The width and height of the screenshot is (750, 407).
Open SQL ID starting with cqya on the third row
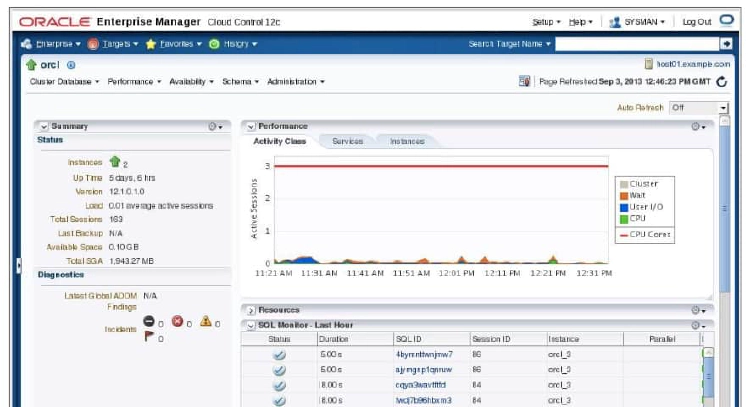(420, 385)
